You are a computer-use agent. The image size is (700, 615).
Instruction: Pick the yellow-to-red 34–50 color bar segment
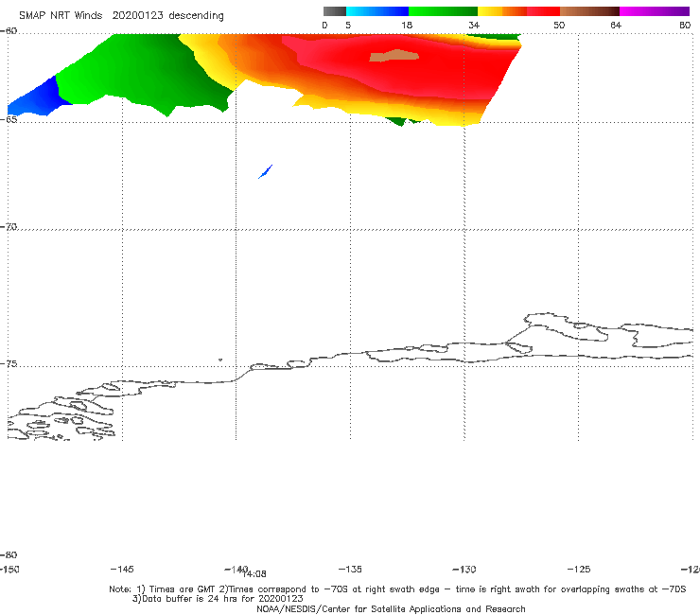pos(518,11)
